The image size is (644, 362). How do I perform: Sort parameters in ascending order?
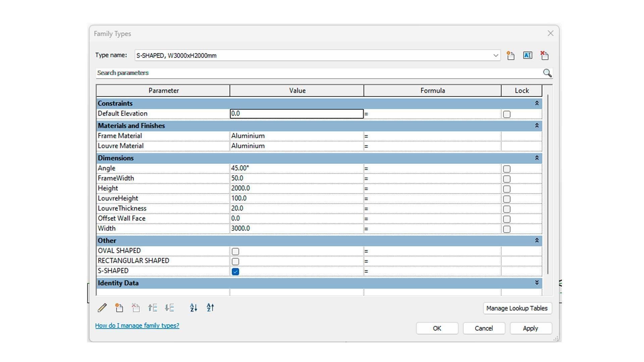[194, 308]
